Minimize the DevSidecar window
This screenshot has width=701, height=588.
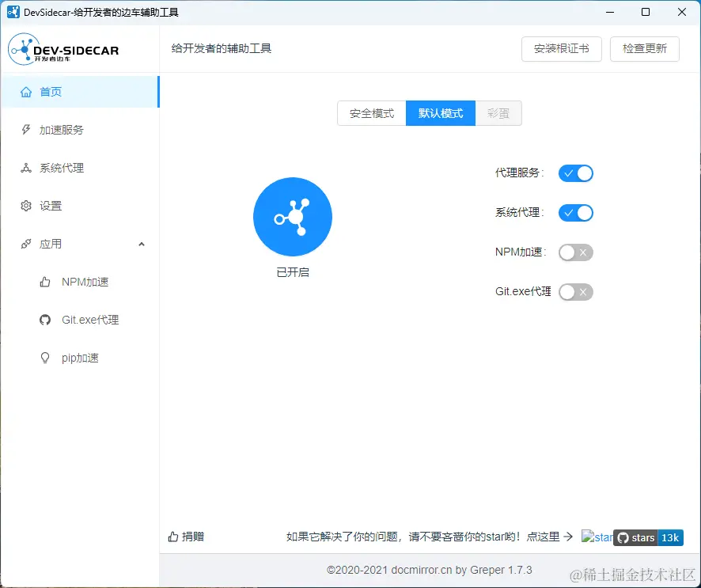pyautogui.click(x=610, y=12)
